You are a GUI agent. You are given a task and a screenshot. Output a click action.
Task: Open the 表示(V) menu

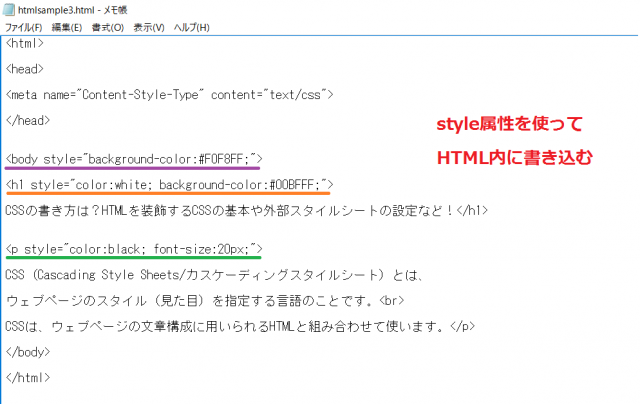point(149,28)
